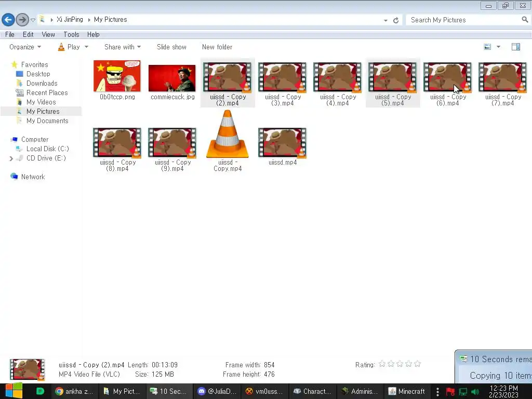
Task: Select Computer in navigation pane
Action: pos(35,139)
